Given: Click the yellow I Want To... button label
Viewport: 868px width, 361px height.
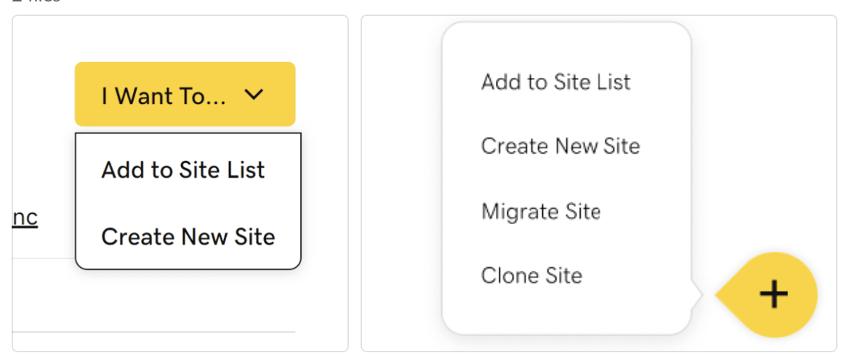Looking at the screenshot, I should tap(164, 95).
